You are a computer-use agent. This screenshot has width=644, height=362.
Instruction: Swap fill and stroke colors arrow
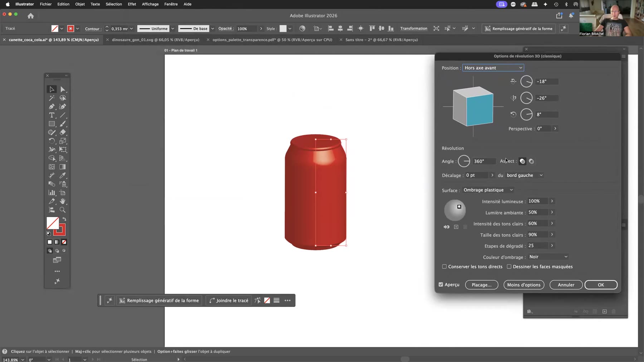[64, 219]
